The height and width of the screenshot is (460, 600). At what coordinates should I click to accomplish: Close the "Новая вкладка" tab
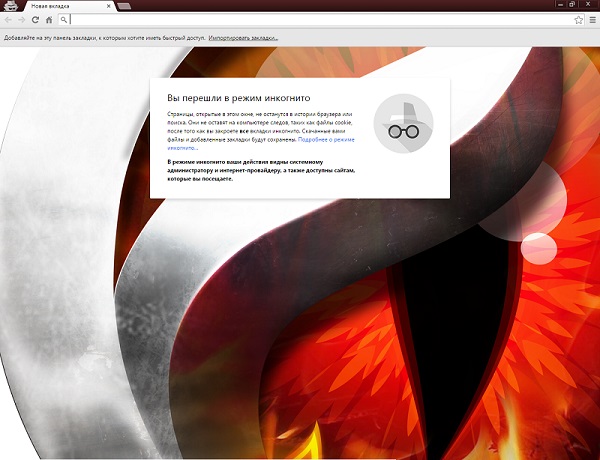tap(109, 6)
